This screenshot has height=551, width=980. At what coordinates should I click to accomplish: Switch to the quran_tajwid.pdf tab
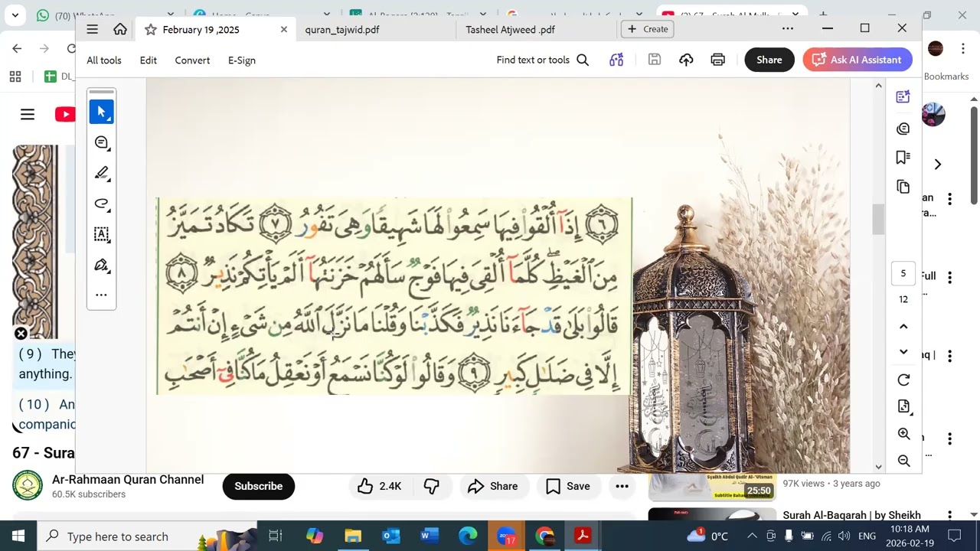(341, 29)
